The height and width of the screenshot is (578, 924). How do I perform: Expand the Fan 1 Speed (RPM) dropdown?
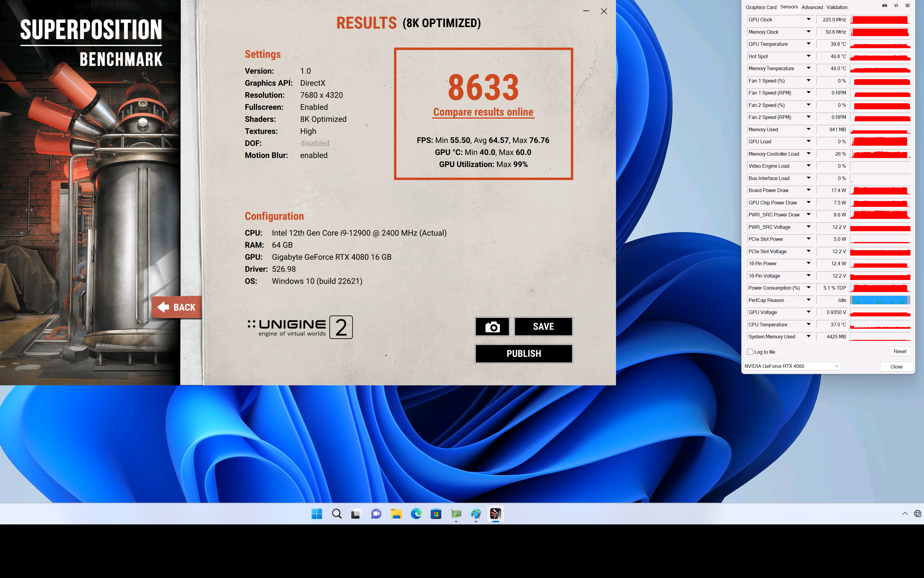[808, 93]
